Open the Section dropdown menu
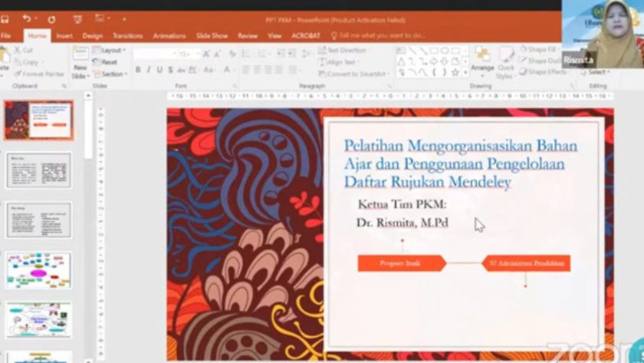Screen dimensions: 644x363 pos(112,74)
